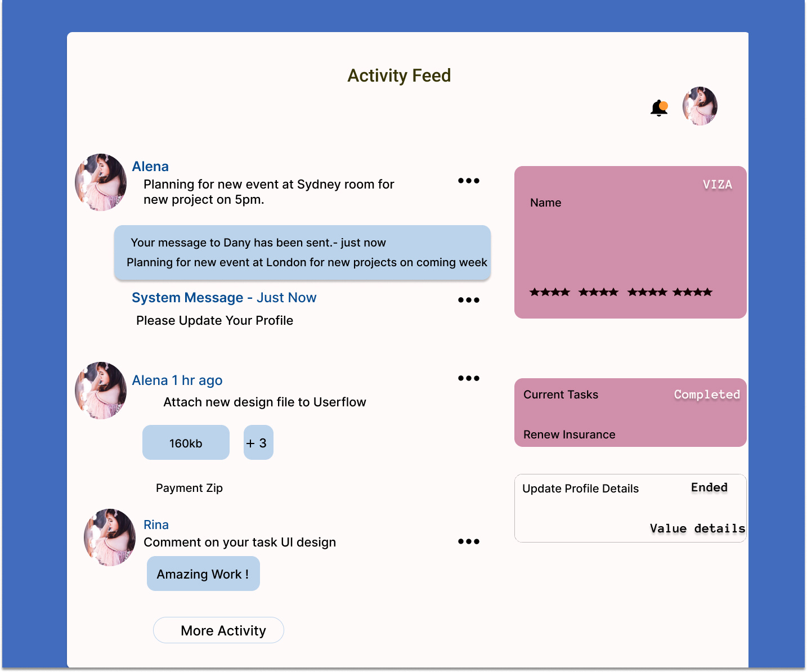Click Alena's profile picture on her Sydney post
This screenshot has width=807, height=672.
[x=101, y=182]
